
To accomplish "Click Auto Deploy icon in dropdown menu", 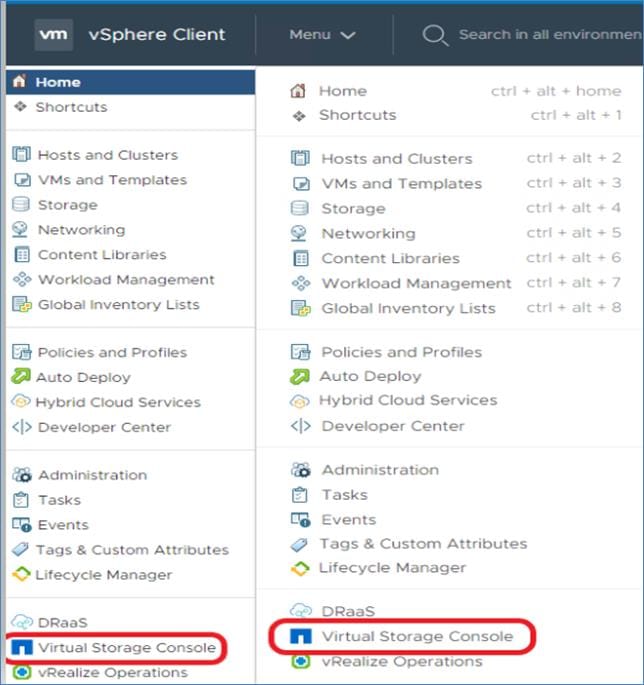I will [x=300, y=376].
